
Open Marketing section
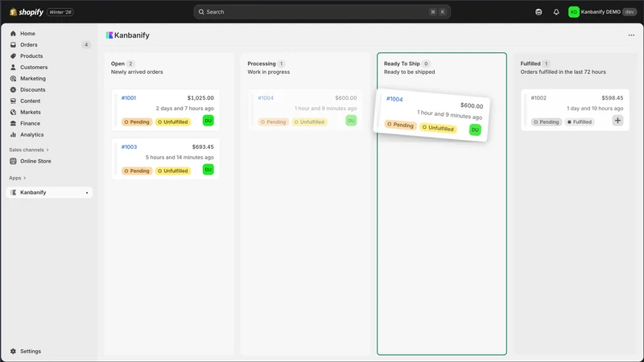pos(33,78)
